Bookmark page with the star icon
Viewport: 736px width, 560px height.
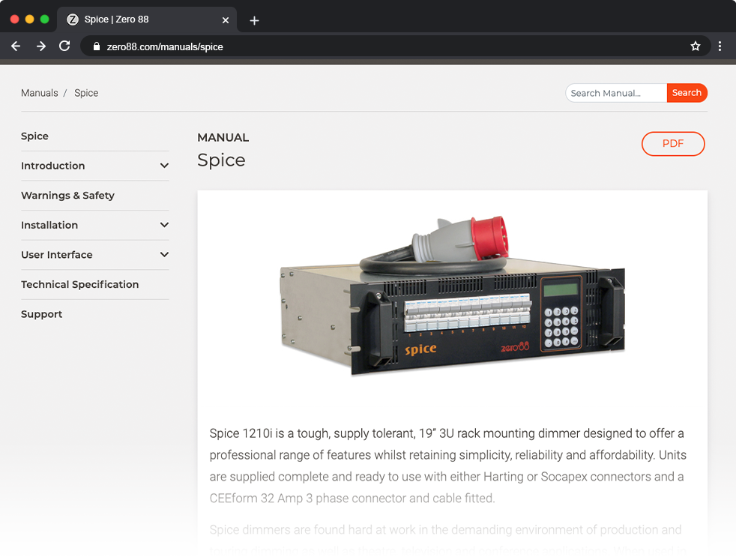coord(695,46)
